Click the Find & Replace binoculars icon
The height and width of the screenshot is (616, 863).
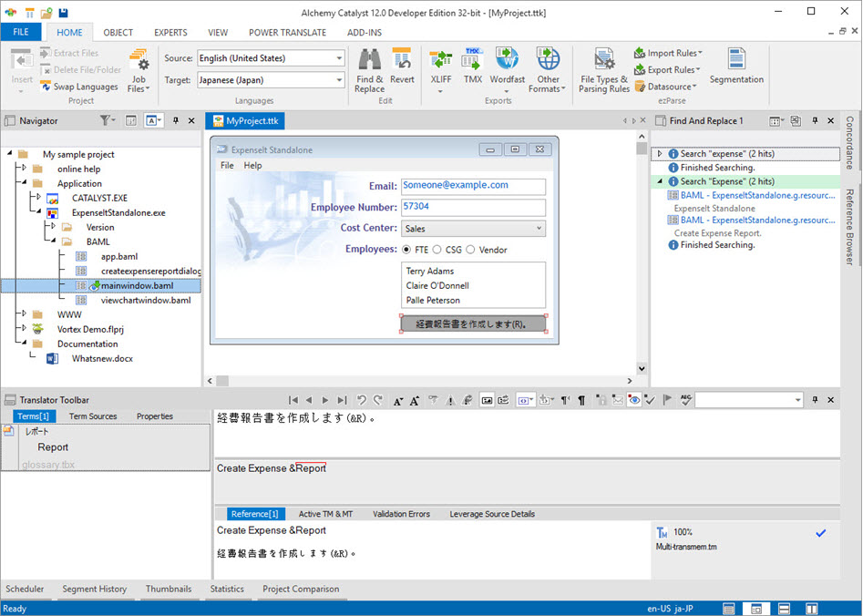click(x=369, y=59)
